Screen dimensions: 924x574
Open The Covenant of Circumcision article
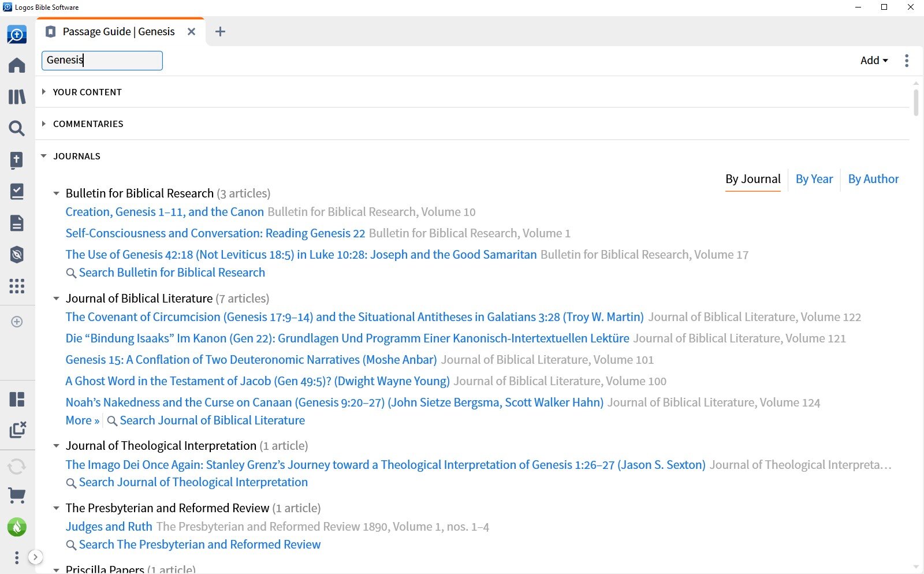(x=355, y=317)
